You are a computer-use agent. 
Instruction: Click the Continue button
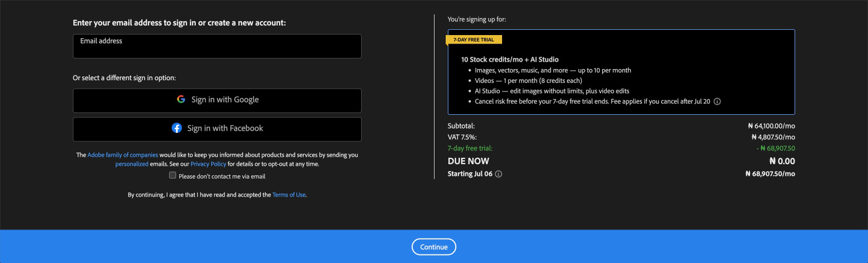click(434, 247)
